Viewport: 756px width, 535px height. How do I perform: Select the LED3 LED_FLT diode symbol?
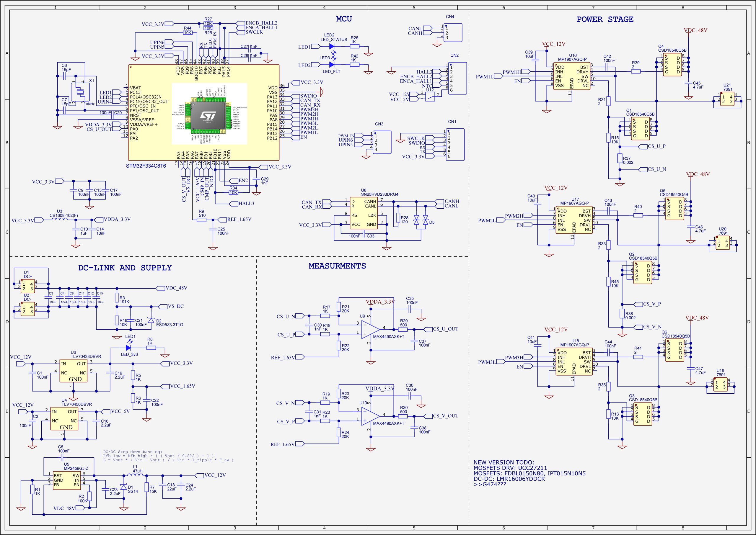click(332, 65)
